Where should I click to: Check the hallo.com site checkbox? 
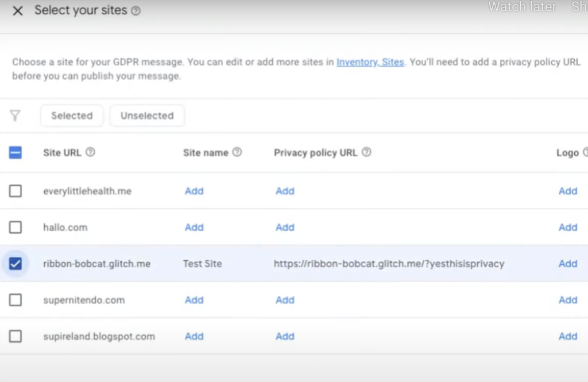pyautogui.click(x=16, y=227)
